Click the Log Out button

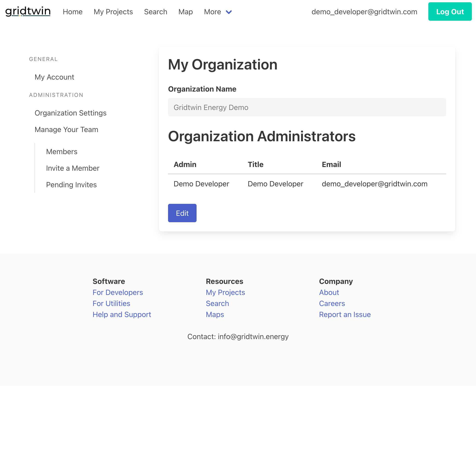[450, 11]
